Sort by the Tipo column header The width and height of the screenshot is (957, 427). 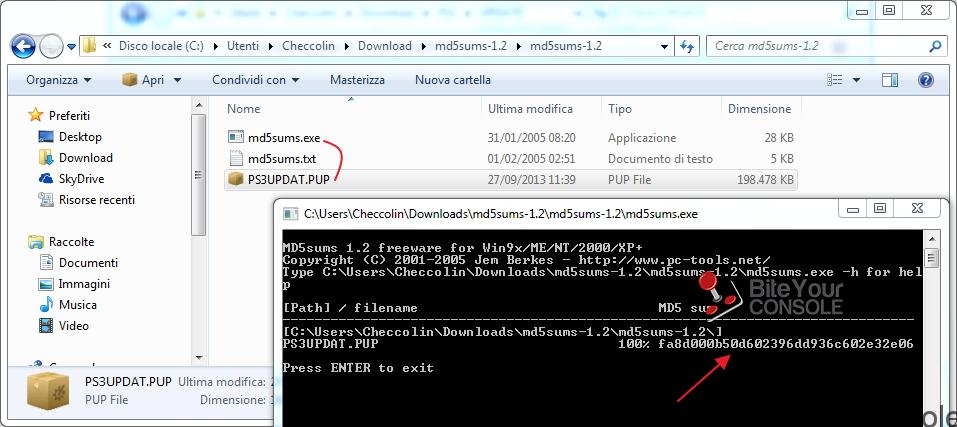(x=619, y=109)
